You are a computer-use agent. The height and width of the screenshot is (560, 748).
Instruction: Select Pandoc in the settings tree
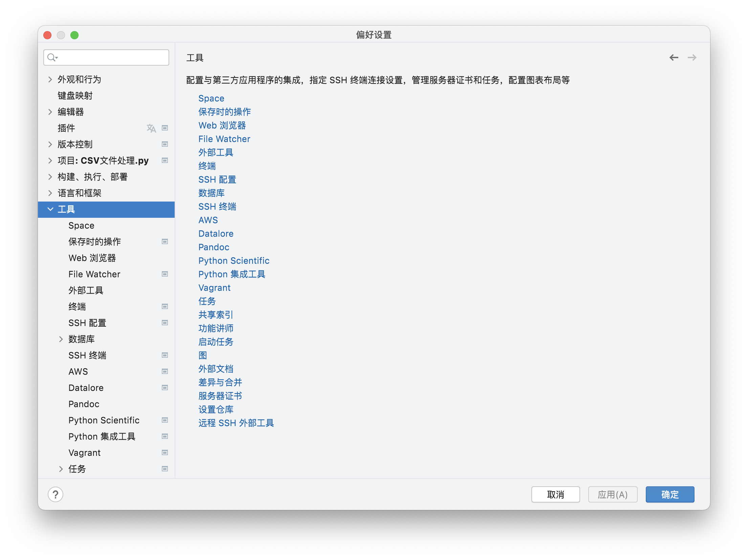[84, 404]
